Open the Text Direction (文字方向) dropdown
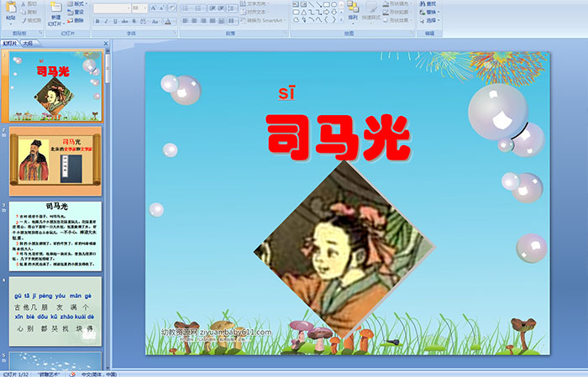The image size is (588, 377). pyautogui.click(x=254, y=3)
